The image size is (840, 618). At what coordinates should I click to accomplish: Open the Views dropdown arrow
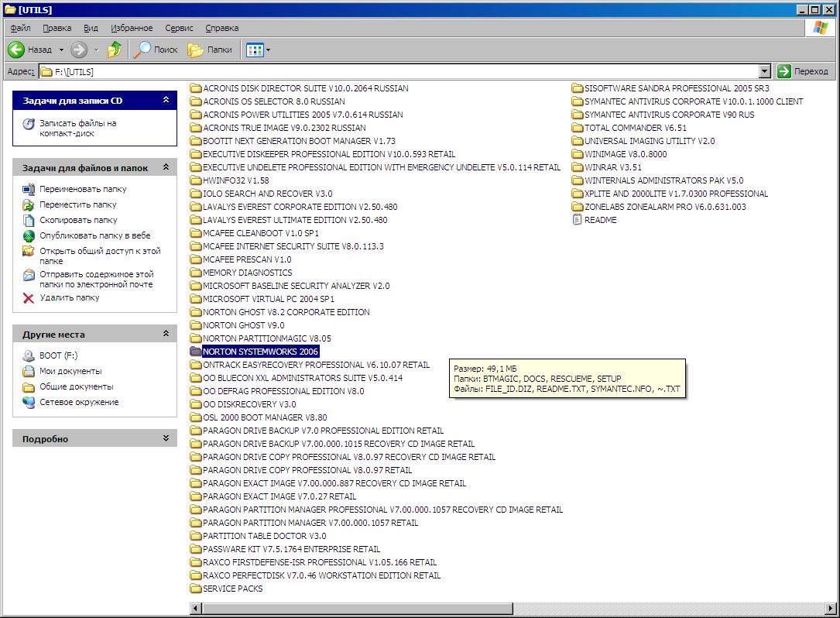[268, 50]
